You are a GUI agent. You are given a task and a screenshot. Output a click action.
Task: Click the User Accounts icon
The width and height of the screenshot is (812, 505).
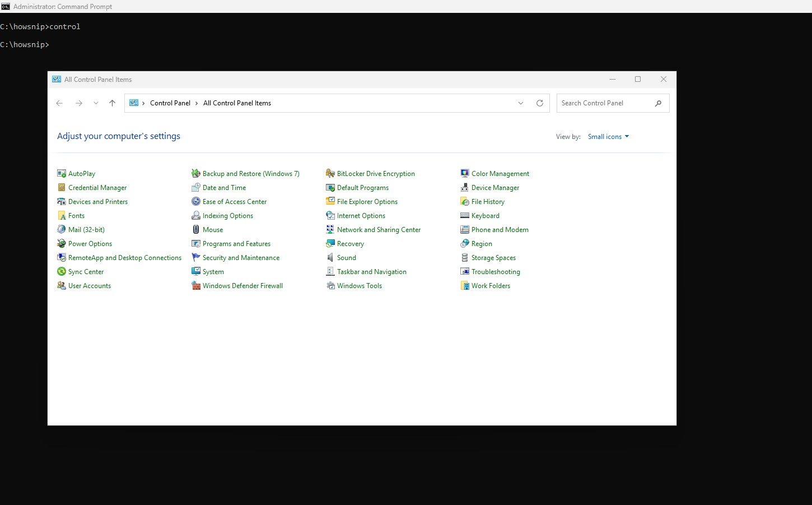tap(62, 286)
